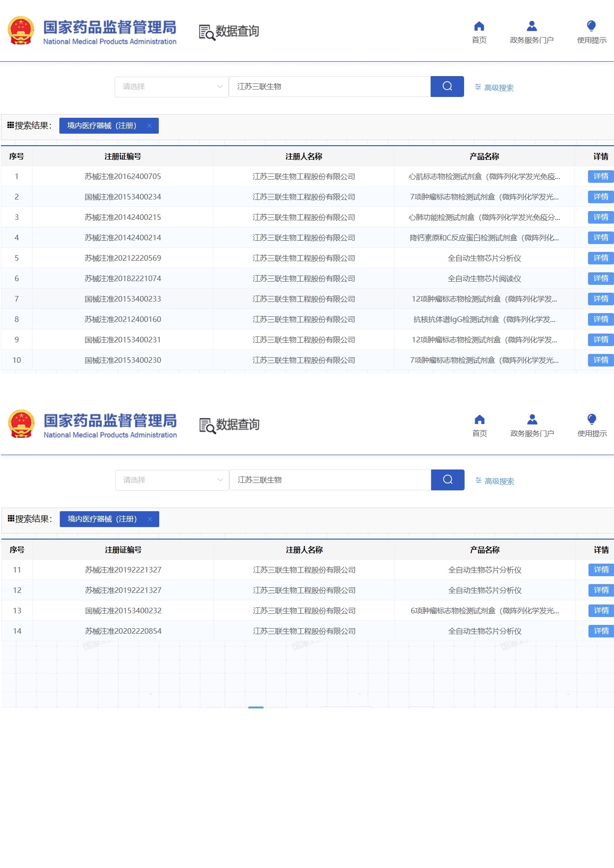Viewport: 614px width, 868px height.
Task: Open 详情 for row 6 苏械注准20182221074
Action: tap(601, 278)
